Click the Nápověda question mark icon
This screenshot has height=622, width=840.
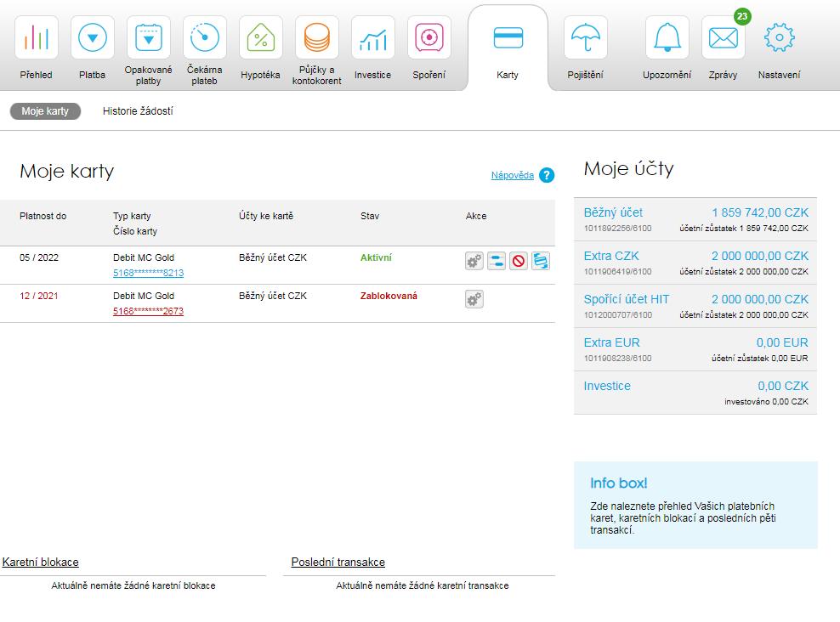tap(547, 175)
